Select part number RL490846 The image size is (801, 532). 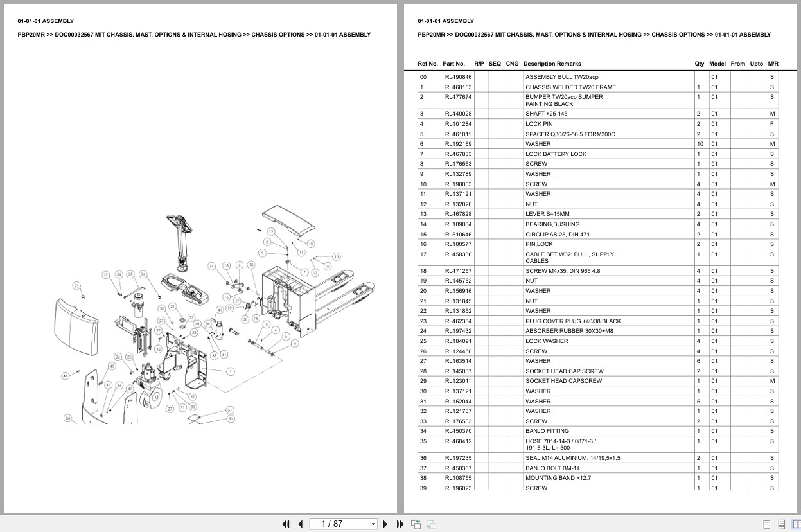coord(458,77)
